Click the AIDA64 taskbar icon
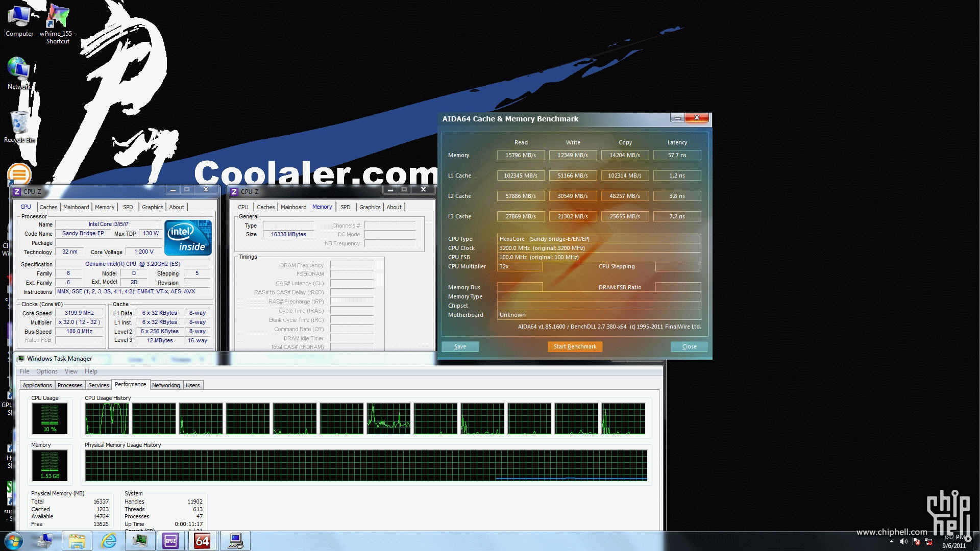980x551 pixels. (203, 541)
